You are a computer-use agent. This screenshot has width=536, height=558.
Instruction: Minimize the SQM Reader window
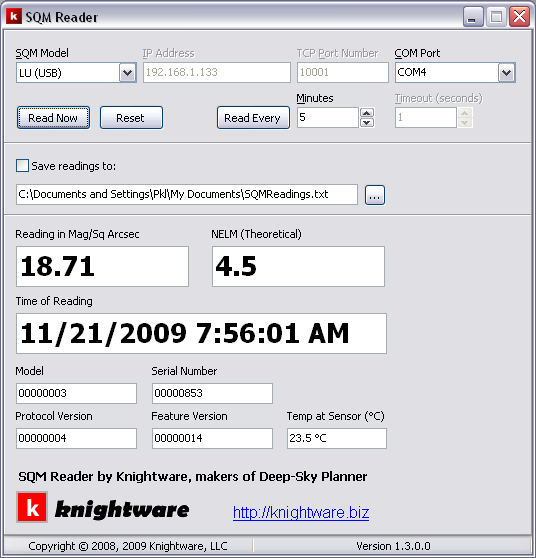tap(473, 17)
